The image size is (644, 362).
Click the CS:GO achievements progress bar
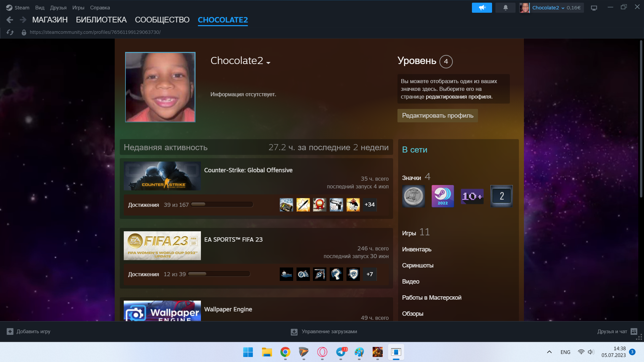click(x=222, y=204)
